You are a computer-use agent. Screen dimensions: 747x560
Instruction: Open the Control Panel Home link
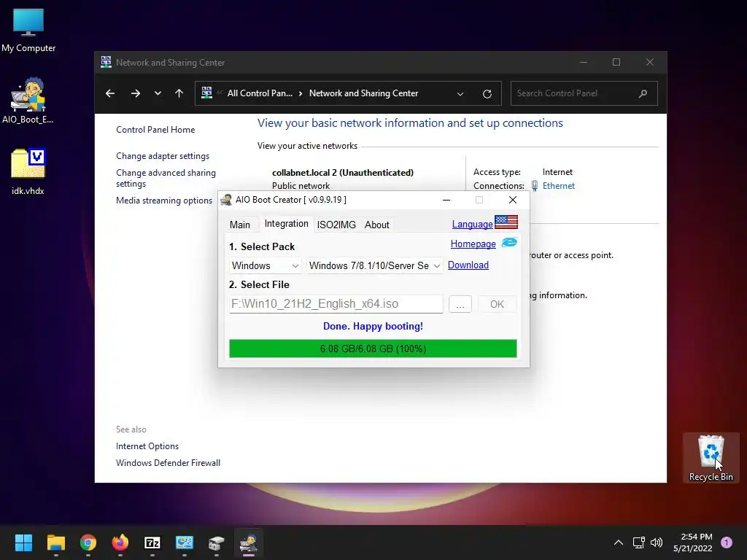pos(155,130)
